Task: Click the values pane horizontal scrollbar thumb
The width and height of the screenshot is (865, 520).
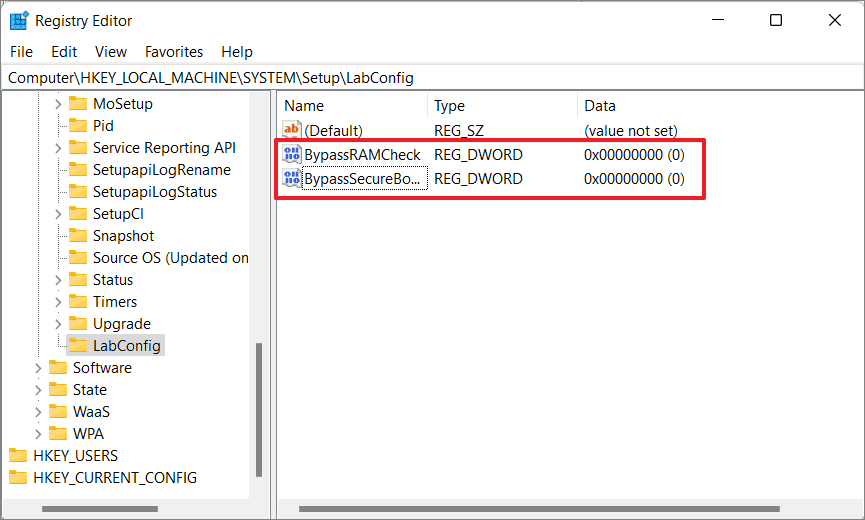Action: click(x=540, y=509)
